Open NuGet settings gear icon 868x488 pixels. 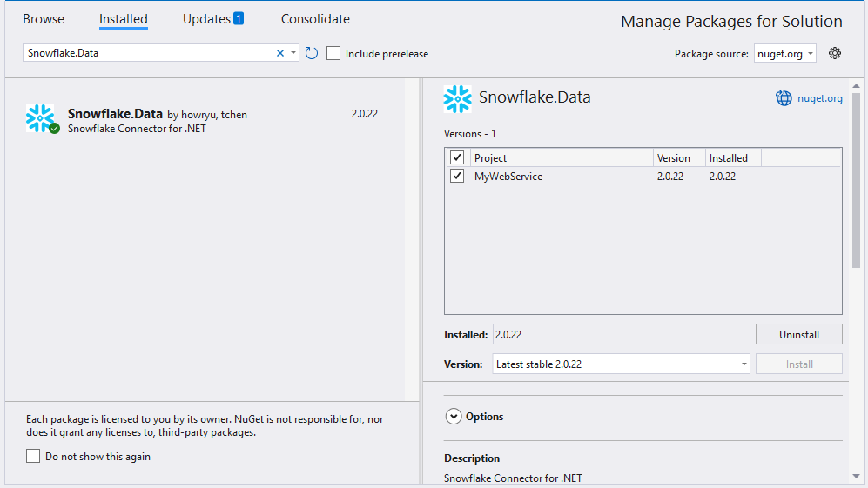[x=835, y=53]
